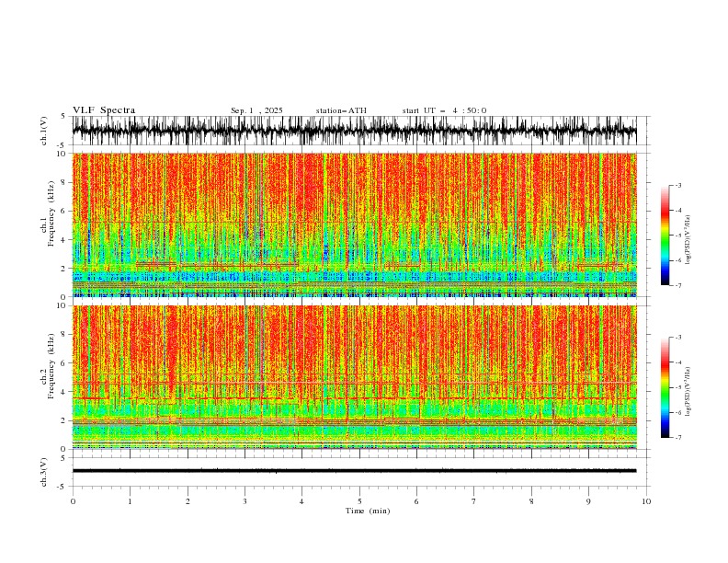This screenshot has height=563, width=728.
Task: Click the ch.1 color bar PSD label
Action: [x=688, y=240]
